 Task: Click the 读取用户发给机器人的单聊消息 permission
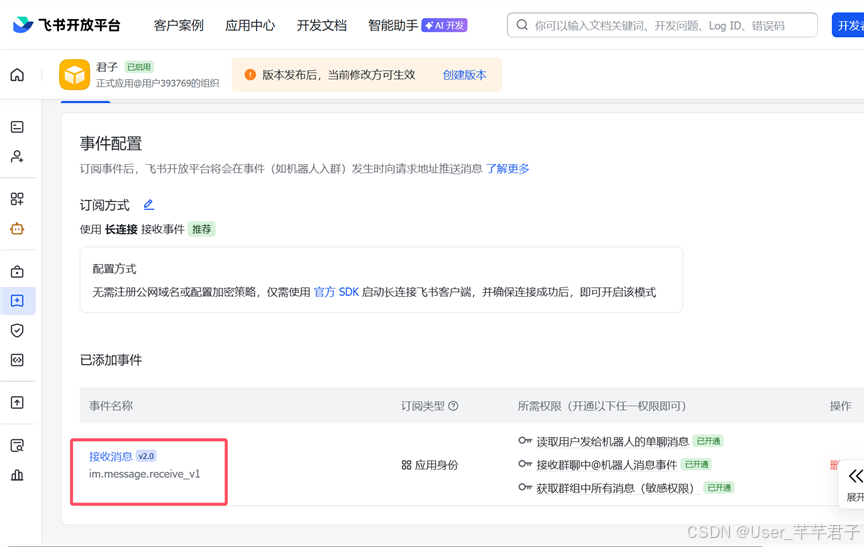pos(612,442)
